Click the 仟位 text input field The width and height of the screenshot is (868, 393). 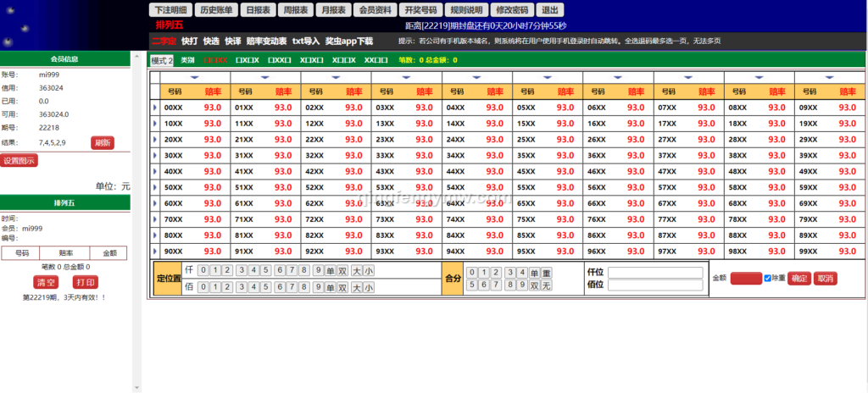click(655, 272)
